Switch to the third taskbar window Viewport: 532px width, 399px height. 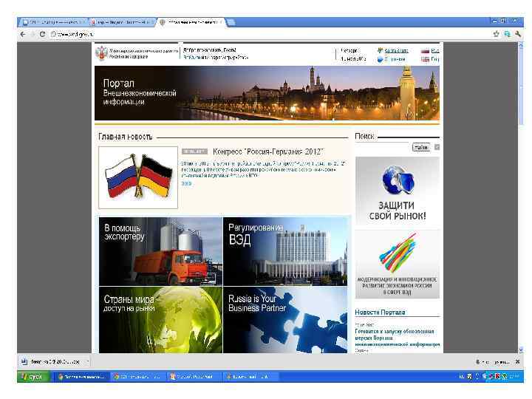click(x=194, y=377)
